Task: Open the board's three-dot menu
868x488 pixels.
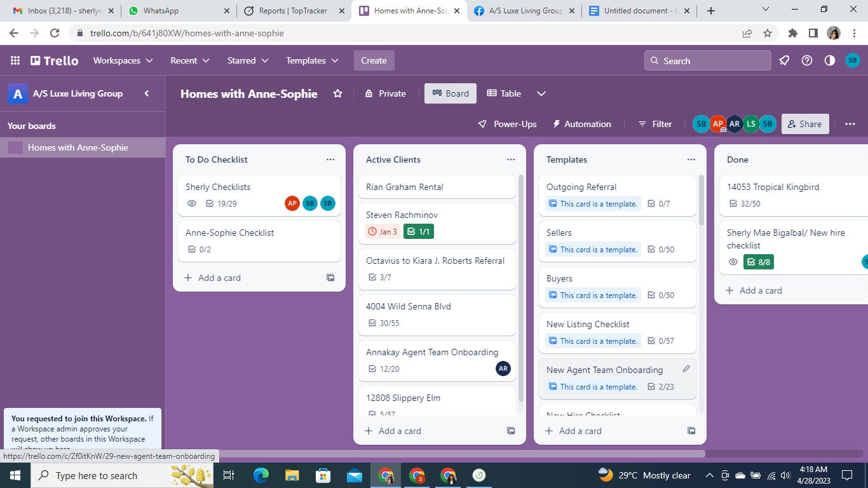Action: pos(850,124)
